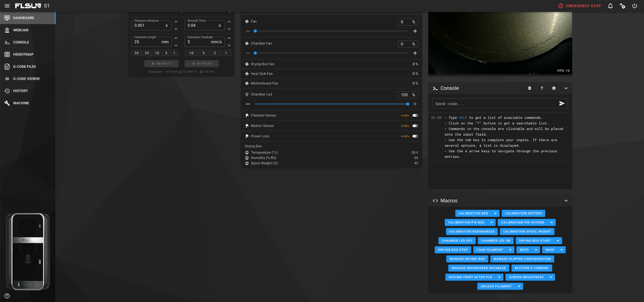Show print History
Screen dimensions: 644x302
[x=28, y=91]
